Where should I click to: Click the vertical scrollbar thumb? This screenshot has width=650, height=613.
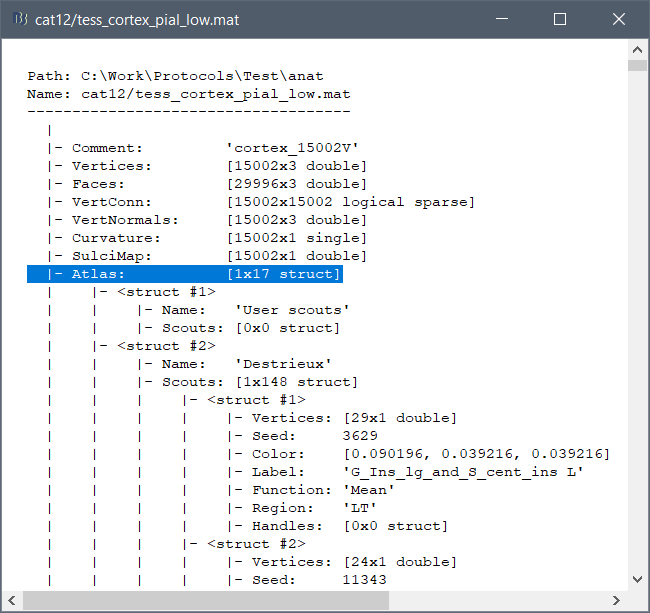coord(637,66)
